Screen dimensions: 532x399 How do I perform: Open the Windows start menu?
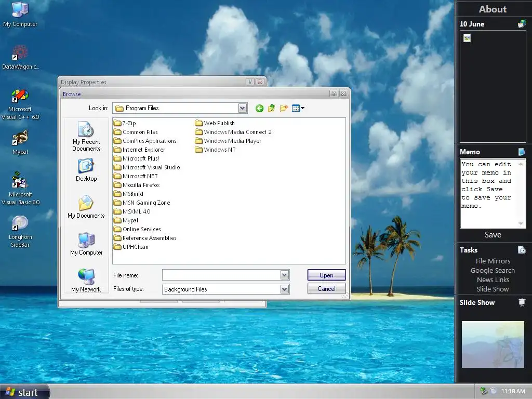(24, 392)
